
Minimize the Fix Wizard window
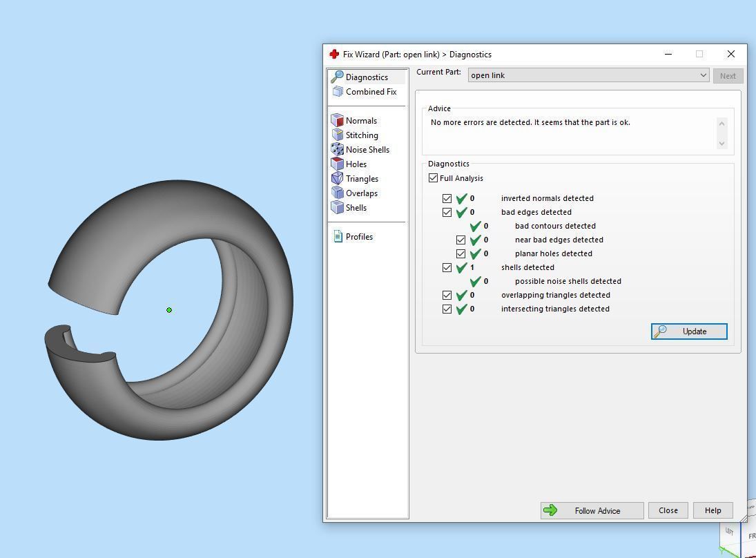pyautogui.click(x=668, y=54)
